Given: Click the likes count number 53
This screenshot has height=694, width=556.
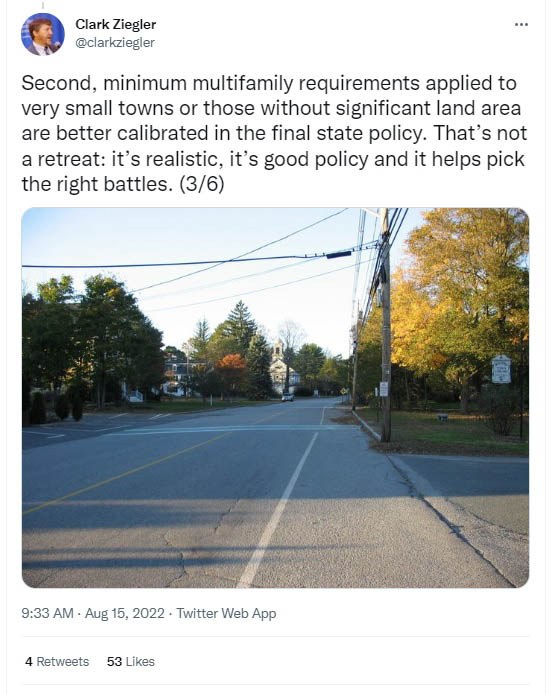Looking at the screenshot, I should [x=114, y=661].
